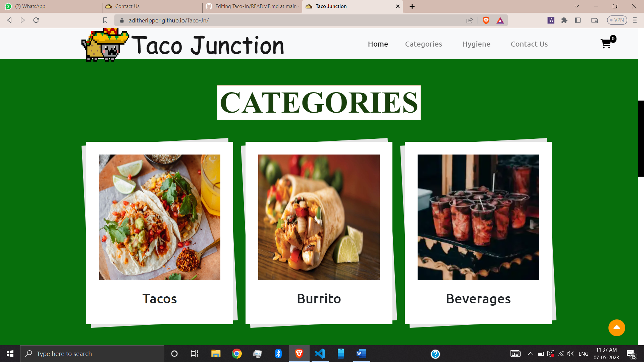The image size is (644, 362).
Task: Enable the VPN pill control
Action: pyautogui.click(x=618, y=20)
